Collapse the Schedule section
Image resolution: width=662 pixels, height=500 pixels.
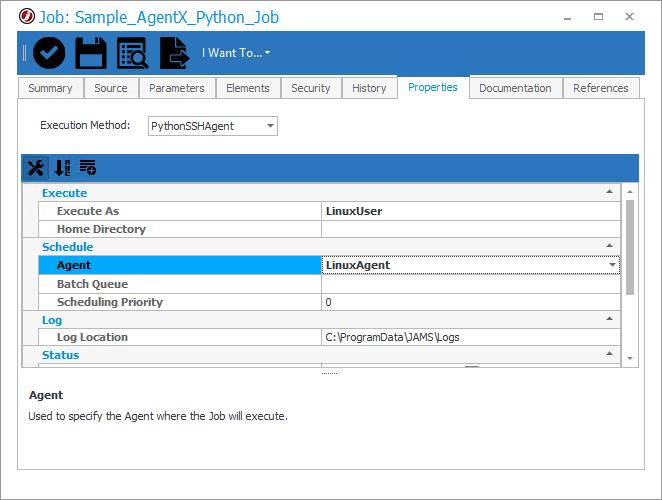click(609, 245)
